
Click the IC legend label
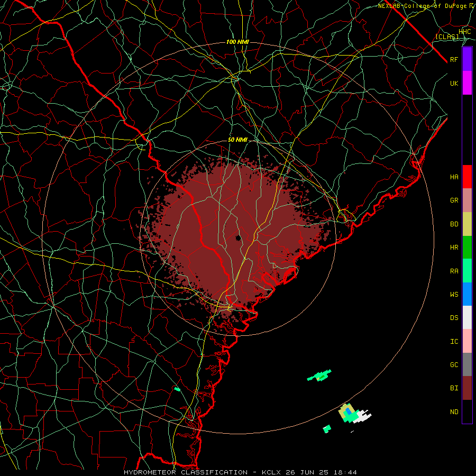[x=454, y=342]
